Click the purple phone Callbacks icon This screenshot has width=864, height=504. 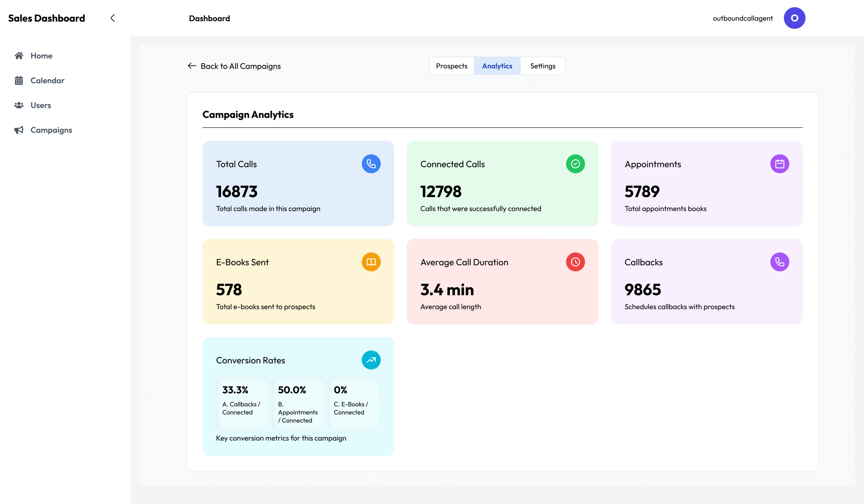click(x=780, y=262)
